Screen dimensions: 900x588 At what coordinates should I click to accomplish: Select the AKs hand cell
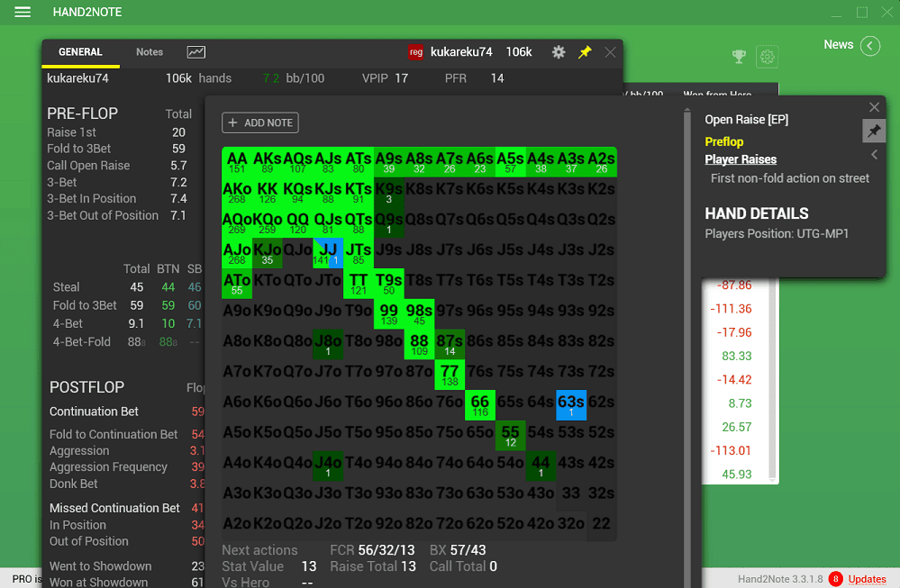point(267,162)
